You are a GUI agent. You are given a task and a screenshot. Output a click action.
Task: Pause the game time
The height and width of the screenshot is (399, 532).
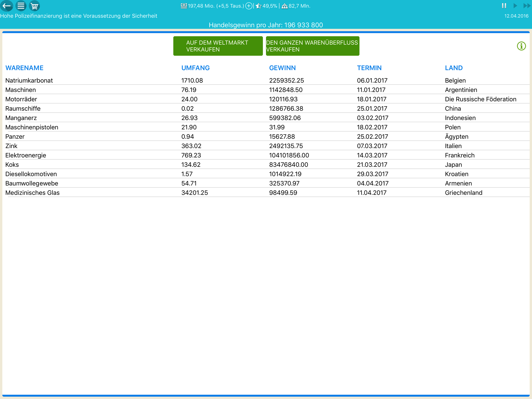pyautogui.click(x=504, y=6)
